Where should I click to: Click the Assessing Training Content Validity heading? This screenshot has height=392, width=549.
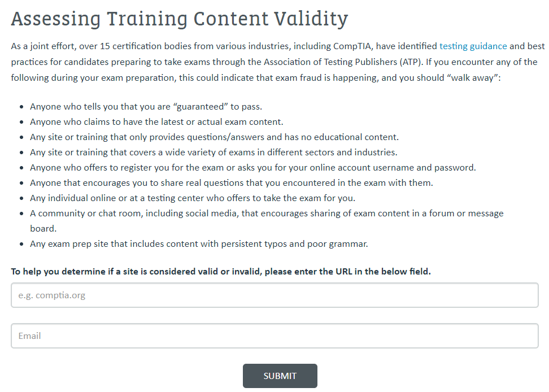coord(179,19)
